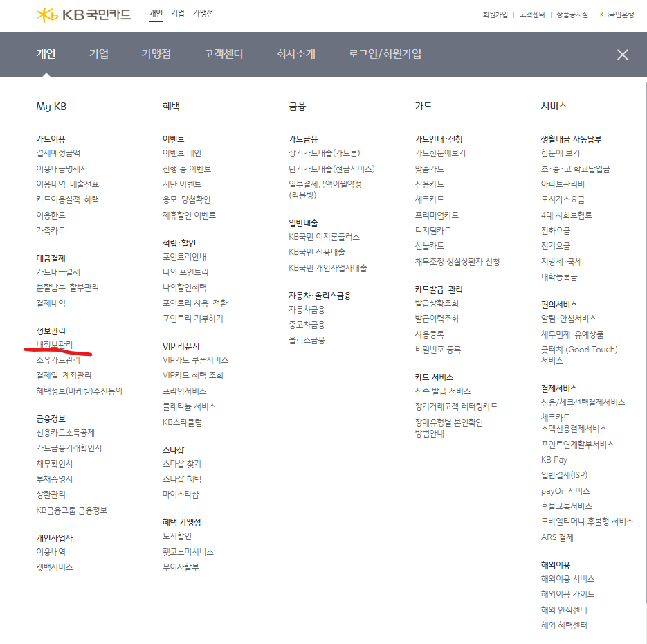Click 스타샵 찾기
Viewport: 647px width, 644px height.
(x=181, y=463)
